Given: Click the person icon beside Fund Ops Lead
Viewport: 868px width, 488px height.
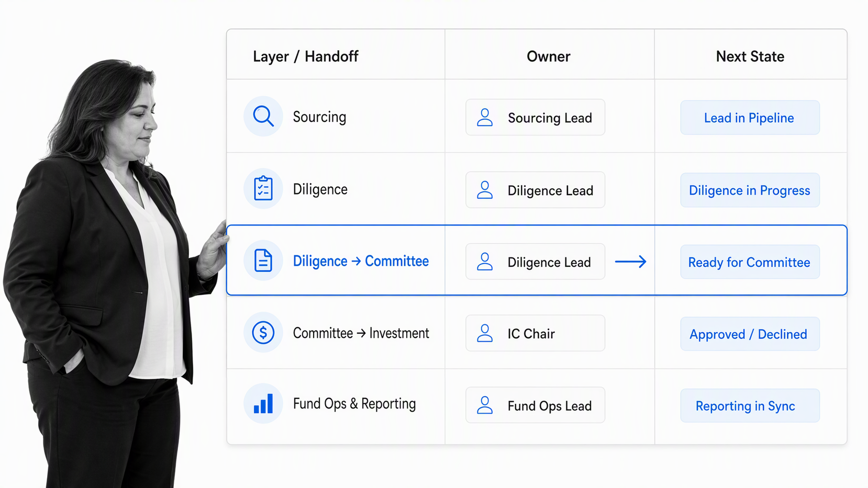Looking at the screenshot, I should pyautogui.click(x=485, y=405).
